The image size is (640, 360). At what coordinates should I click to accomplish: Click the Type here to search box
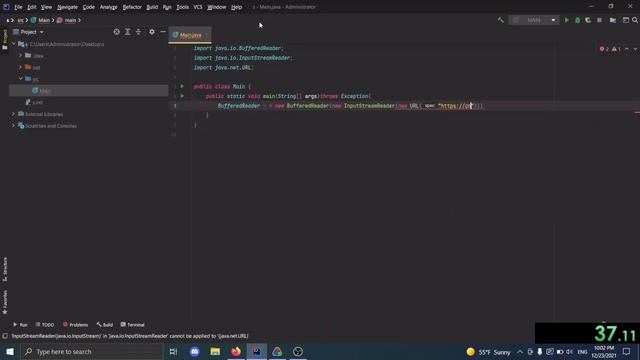click(x=92, y=351)
